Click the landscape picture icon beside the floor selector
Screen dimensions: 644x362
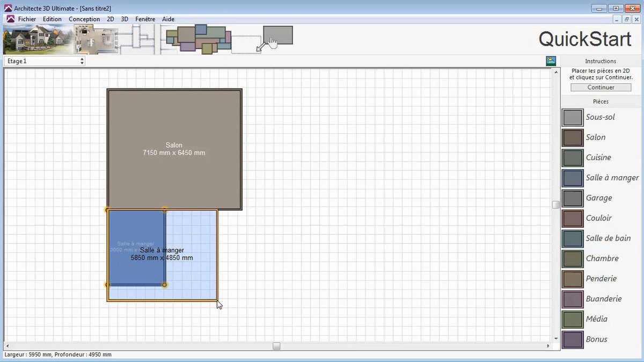(x=551, y=61)
